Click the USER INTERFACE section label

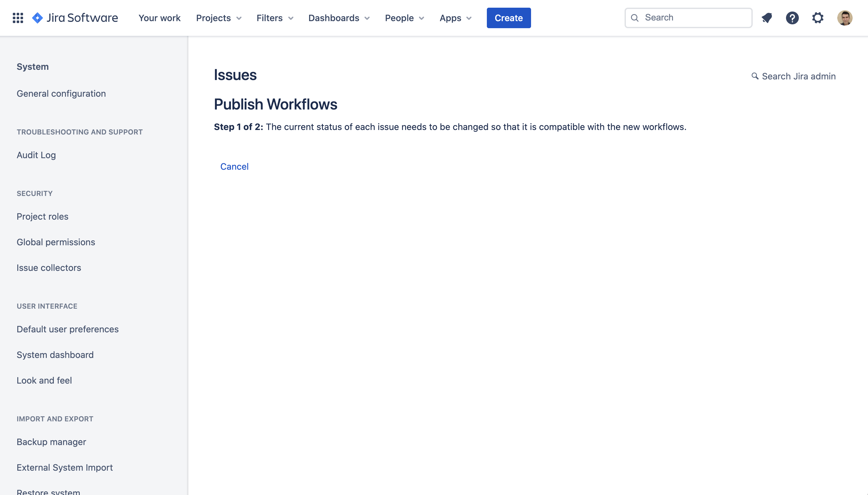coord(47,306)
